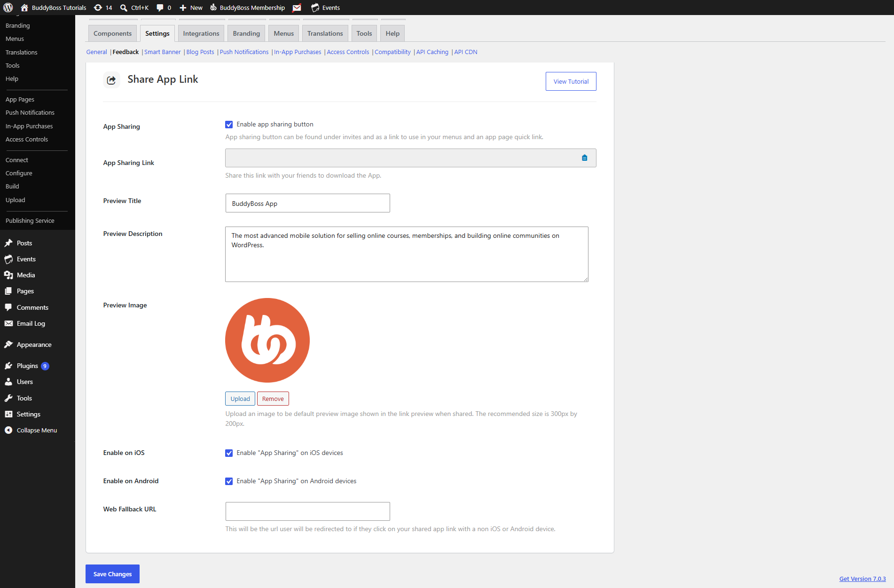The height and width of the screenshot is (588, 894).
Task: Click the Save Changes button
Action: coord(112,574)
